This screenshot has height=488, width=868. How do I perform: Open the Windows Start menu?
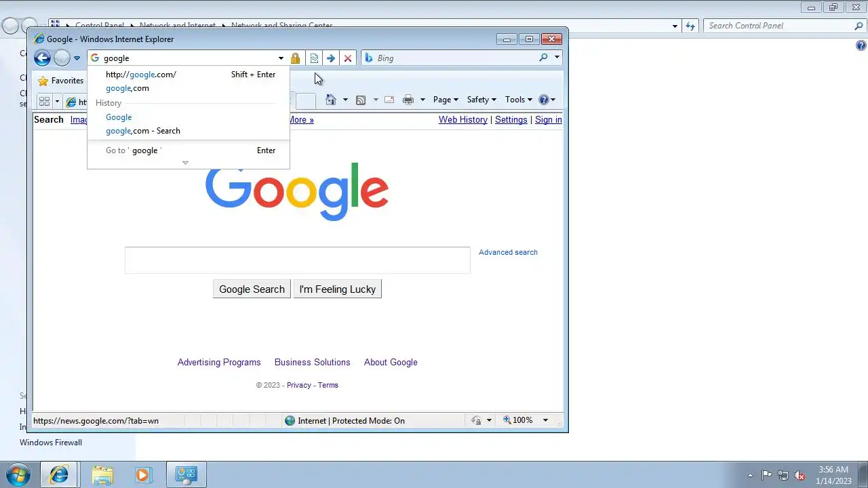[18, 474]
